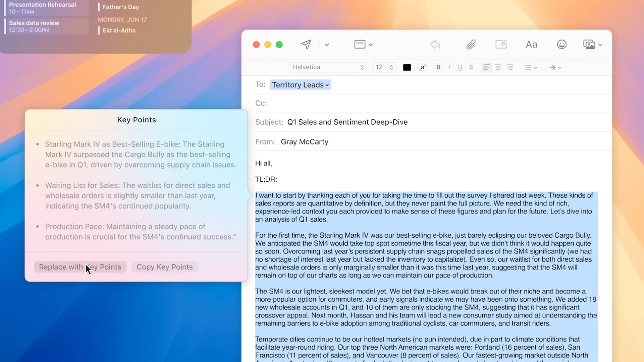Close the mail compose window
This screenshot has width=644, height=362.
(x=256, y=45)
